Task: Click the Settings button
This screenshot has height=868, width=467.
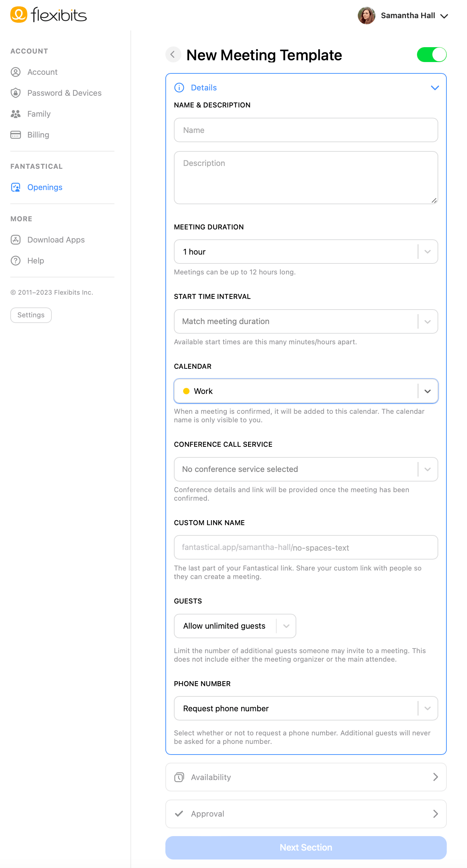Action: 31,315
